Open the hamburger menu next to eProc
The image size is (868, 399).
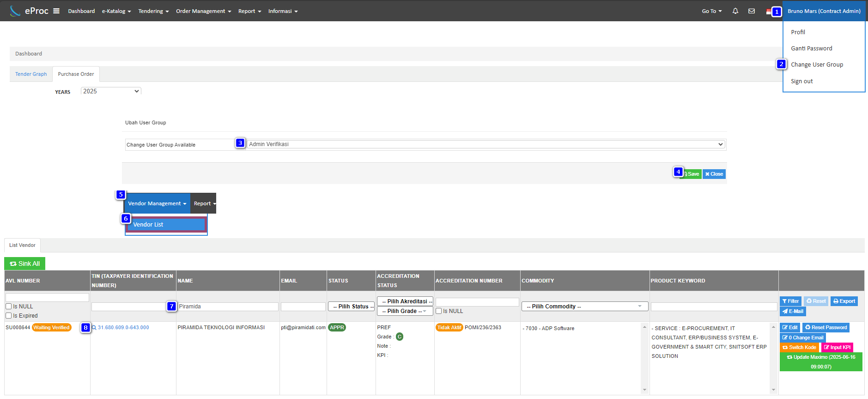tap(56, 11)
